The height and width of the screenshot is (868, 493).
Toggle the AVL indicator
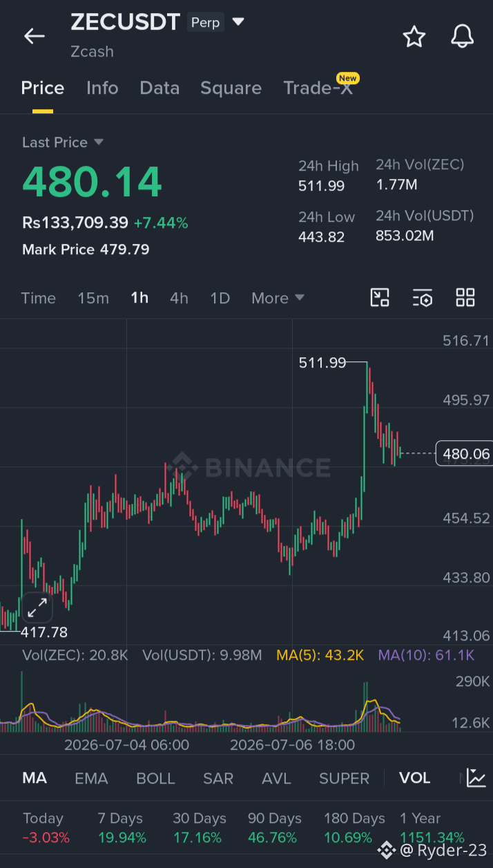tap(276, 778)
